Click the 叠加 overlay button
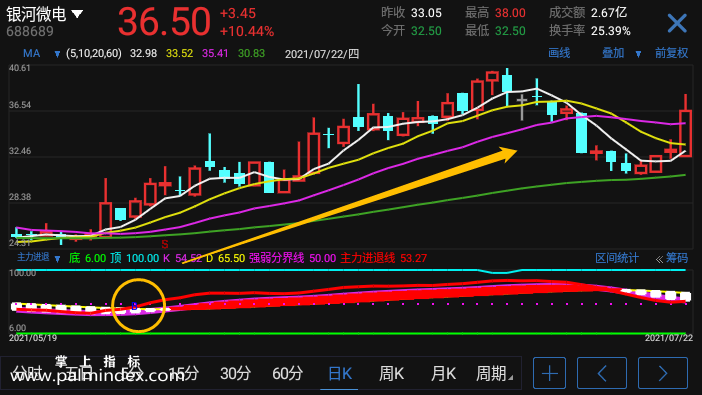This screenshot has height=395, width=702. (x=613, y=53)
